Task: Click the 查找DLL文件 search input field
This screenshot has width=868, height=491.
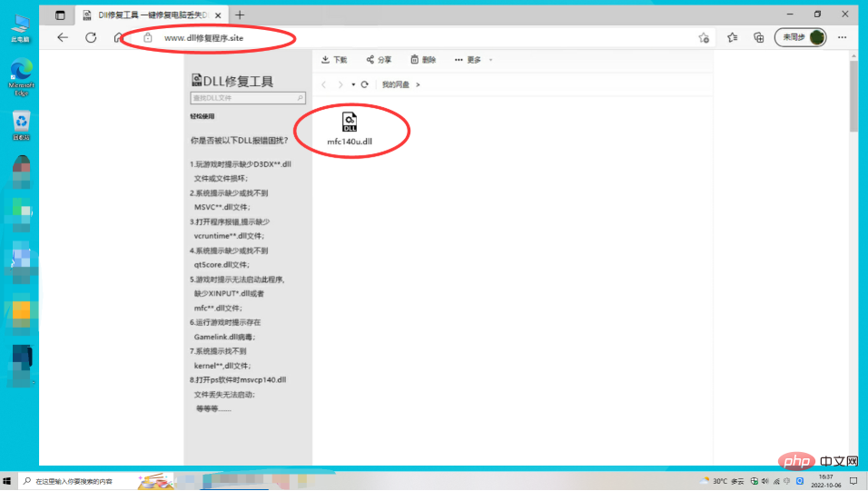Action: (x=243, y=97)
